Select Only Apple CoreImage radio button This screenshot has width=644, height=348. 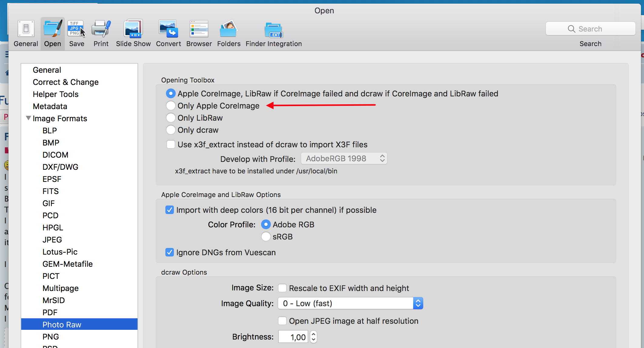click(x=171, y=105)
